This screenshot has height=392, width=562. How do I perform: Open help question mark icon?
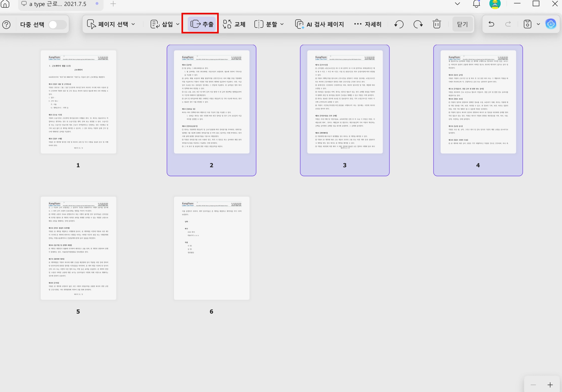[6, 25]
